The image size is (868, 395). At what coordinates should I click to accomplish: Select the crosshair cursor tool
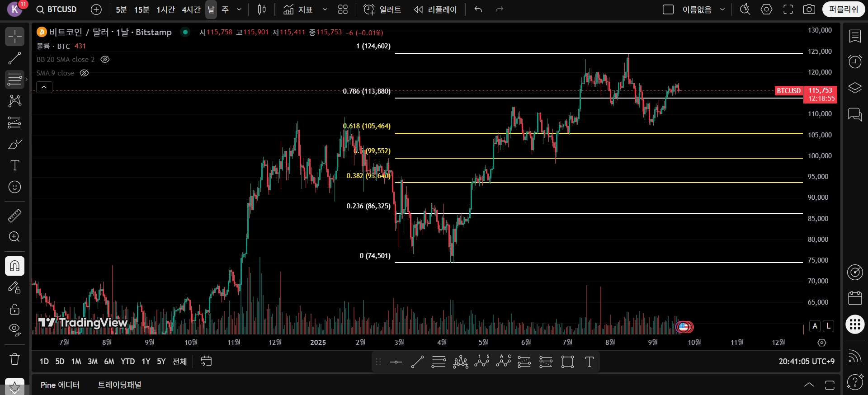[14, 37]
